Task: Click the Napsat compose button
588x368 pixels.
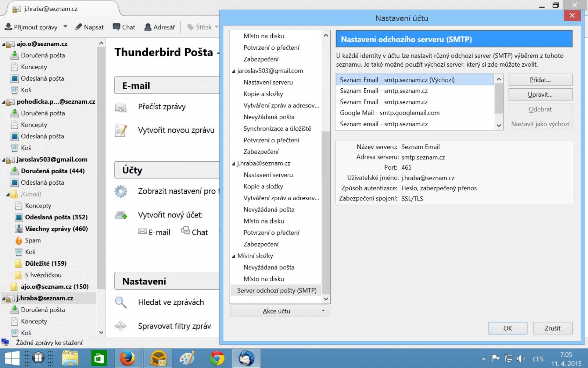Action: [89, 27]
